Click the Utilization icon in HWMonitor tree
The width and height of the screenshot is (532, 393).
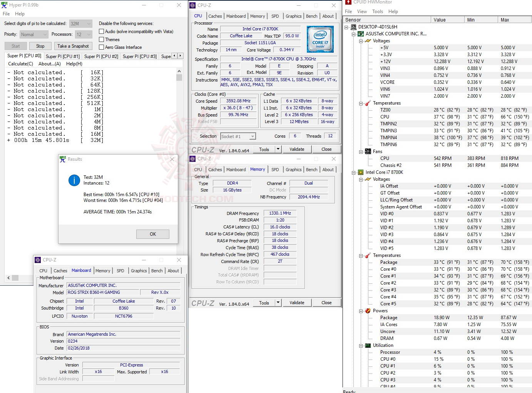pyautogui.click(x=368, y=345)
